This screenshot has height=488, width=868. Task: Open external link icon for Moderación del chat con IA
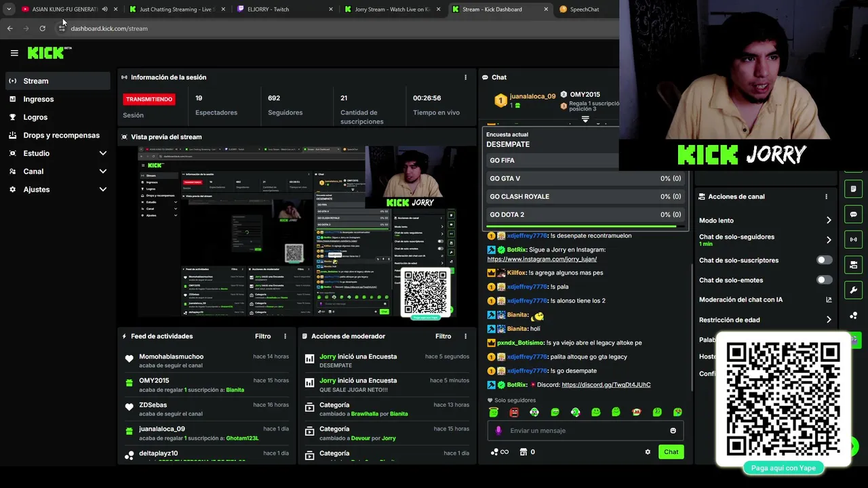click(x=829, y=300)
